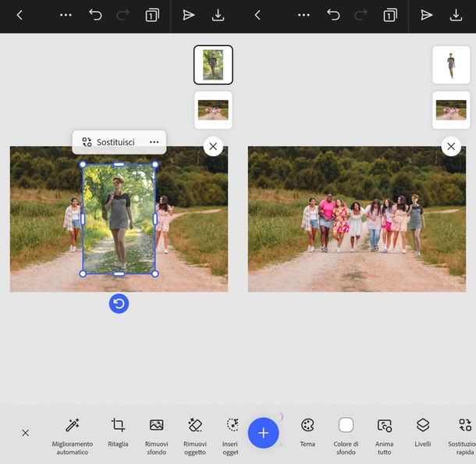The image size is (476, 464).
Task: Click the composite group photo on right canvas
Action: pyautogui.click(x=357, y=219)
